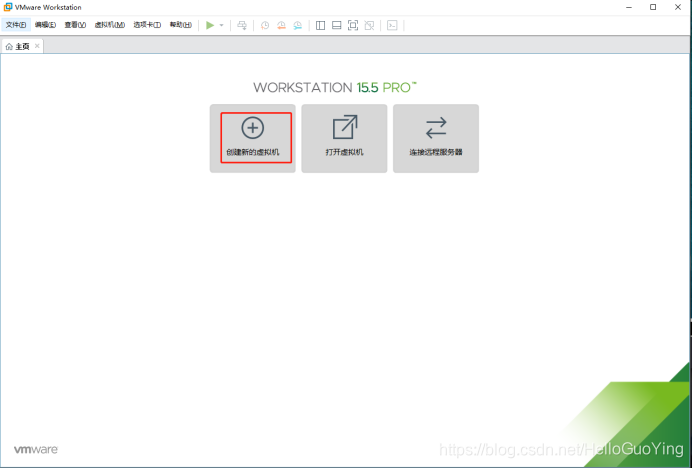Image resolution: width=693 pixels, height=468 pixels.
Task: Open the 帮助(H) menu
Action: (x=181, y=25)
